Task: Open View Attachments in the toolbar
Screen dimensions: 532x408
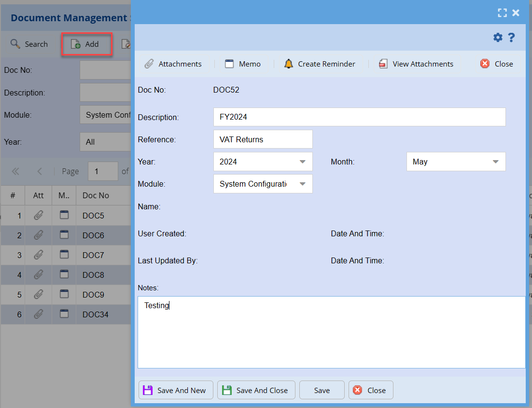Action: pyautogui.click(x=416, y=64)
